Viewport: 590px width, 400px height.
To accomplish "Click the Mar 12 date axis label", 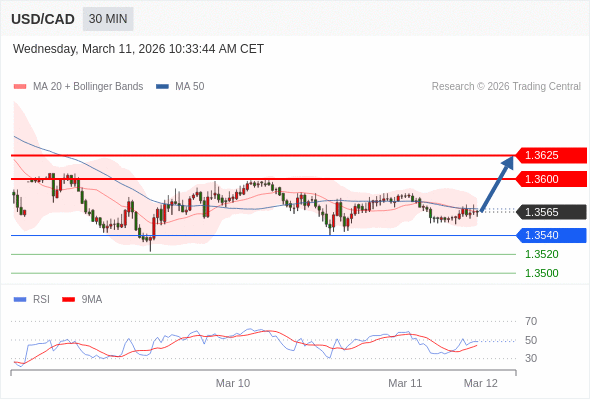I will 481,383.
